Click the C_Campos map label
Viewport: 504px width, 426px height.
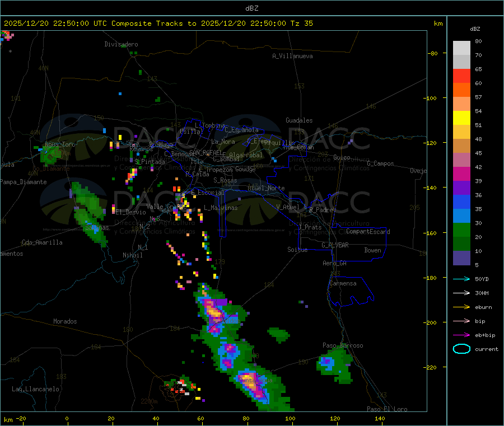[x=380, y=163]
